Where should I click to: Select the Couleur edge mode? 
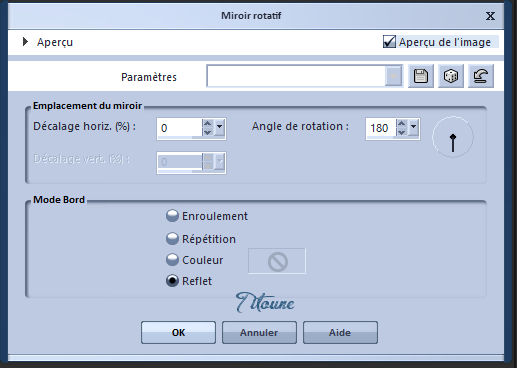click(172, 260)
